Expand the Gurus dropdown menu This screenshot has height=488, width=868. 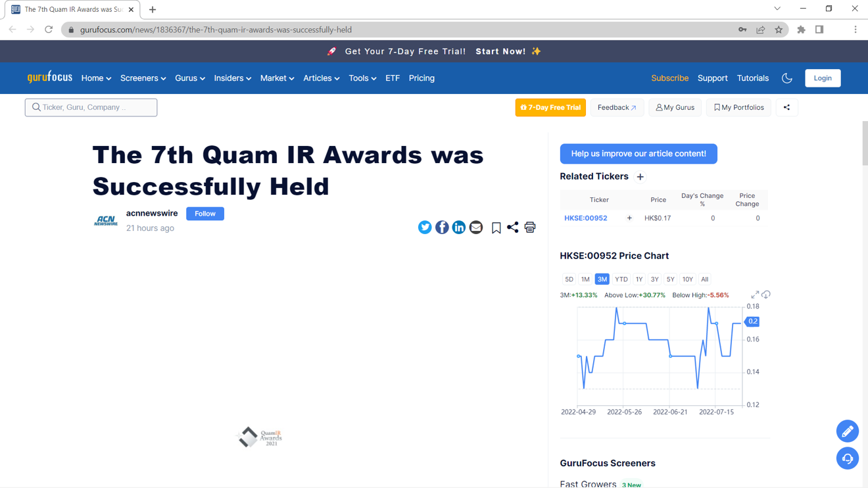(x=190, y=78)
